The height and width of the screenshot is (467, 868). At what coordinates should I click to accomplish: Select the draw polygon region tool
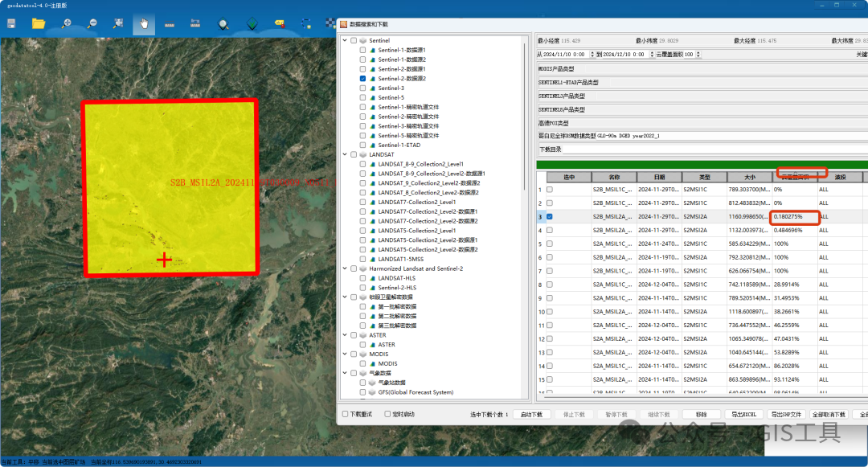[305, 24]
